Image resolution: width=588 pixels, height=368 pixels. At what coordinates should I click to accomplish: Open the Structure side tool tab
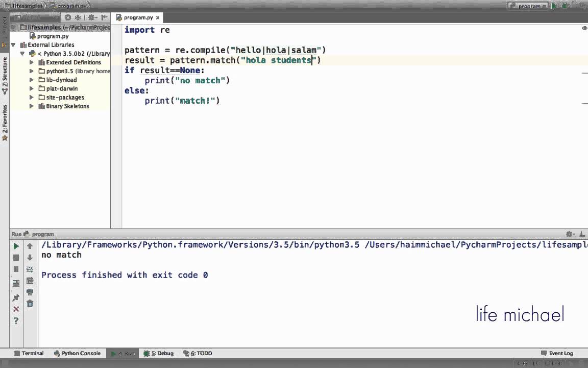point(5,75)
